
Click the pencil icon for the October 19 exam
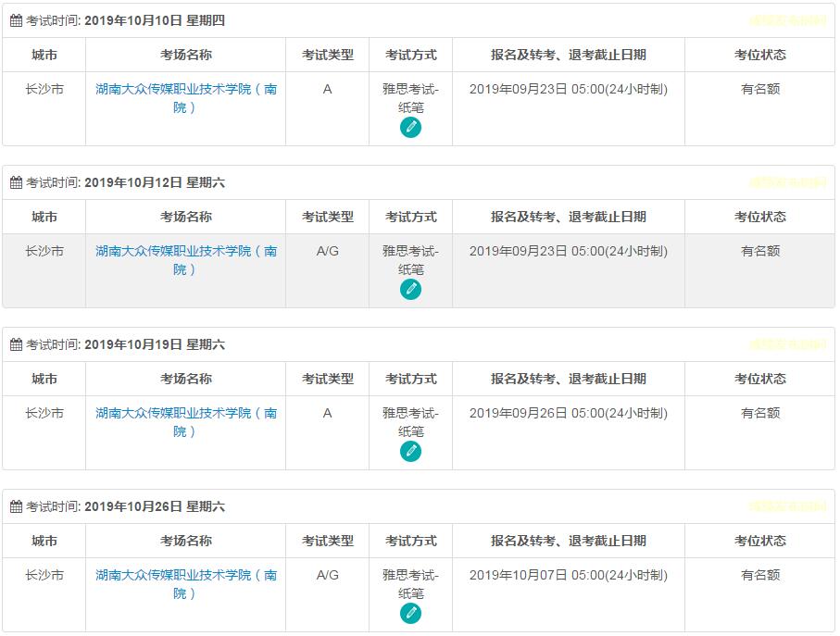410,452
